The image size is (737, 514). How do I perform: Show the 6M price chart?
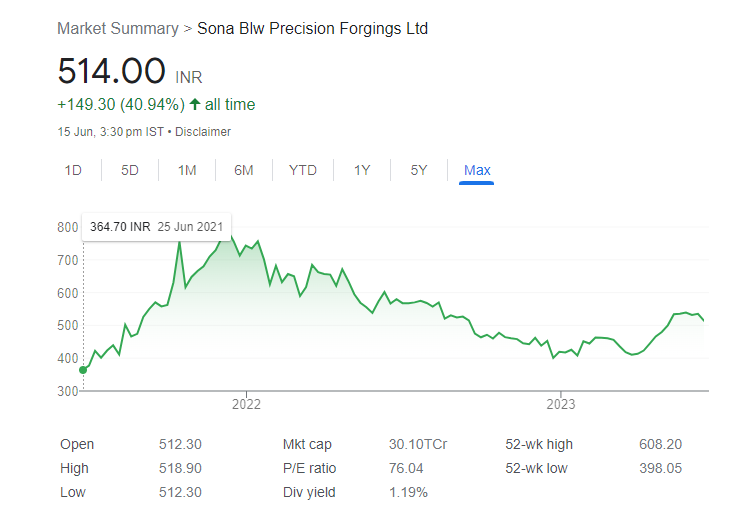pyautogui.click(x=244, y=170)
